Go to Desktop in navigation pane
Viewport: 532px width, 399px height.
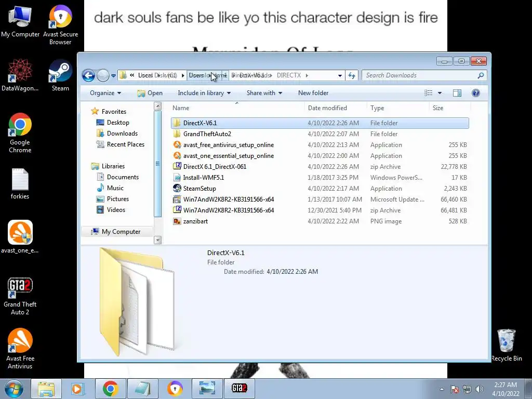[113, 123]
